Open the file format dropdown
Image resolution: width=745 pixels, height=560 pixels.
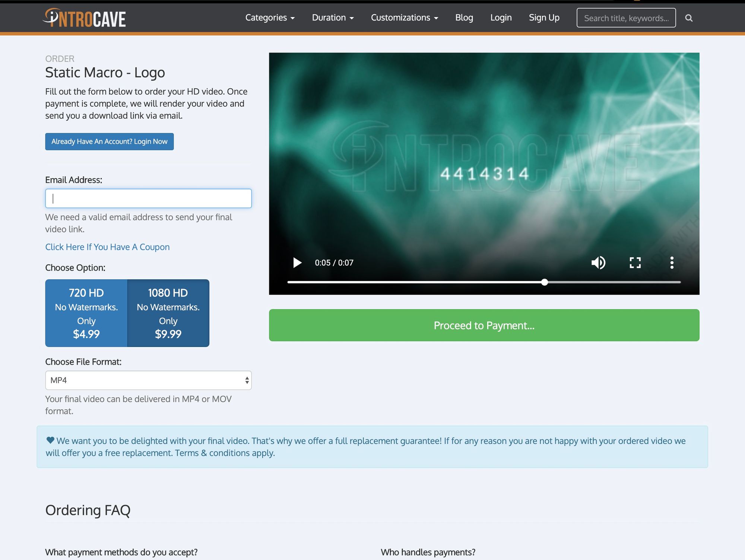[x=148, y=380]
